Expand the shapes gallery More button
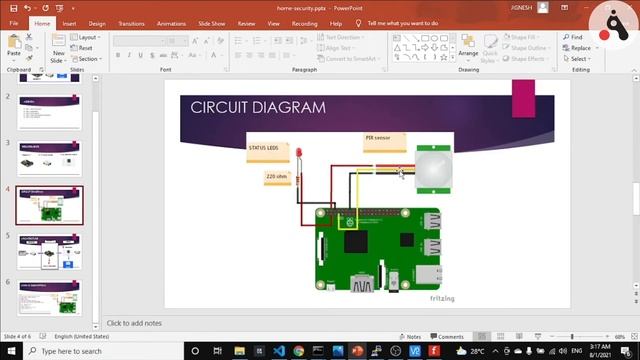 pos(453,58)
